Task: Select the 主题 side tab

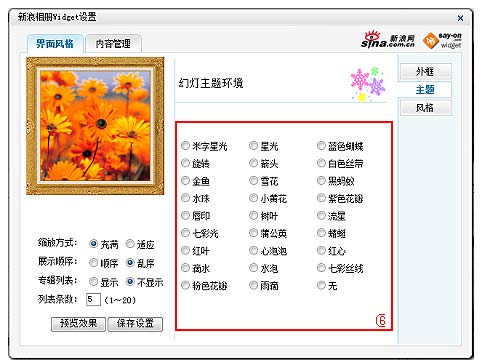Action: [x=425, y=90]
